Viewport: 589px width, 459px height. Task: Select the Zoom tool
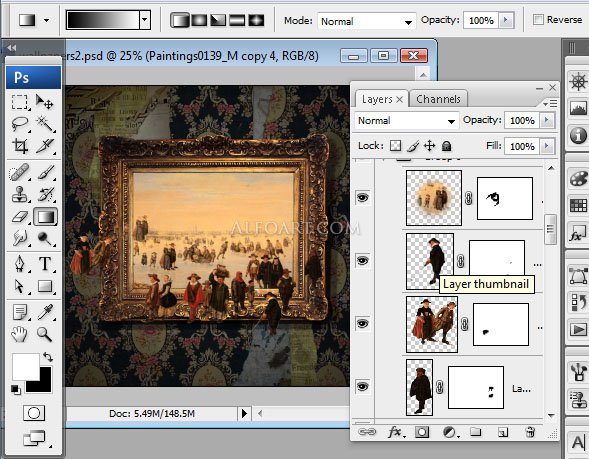click(x=45, y=334)
